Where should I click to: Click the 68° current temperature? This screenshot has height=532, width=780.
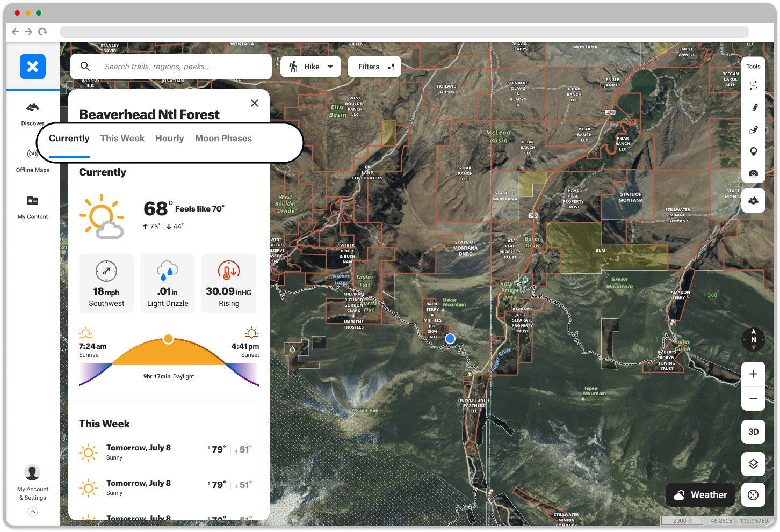(x=158, y=209)
